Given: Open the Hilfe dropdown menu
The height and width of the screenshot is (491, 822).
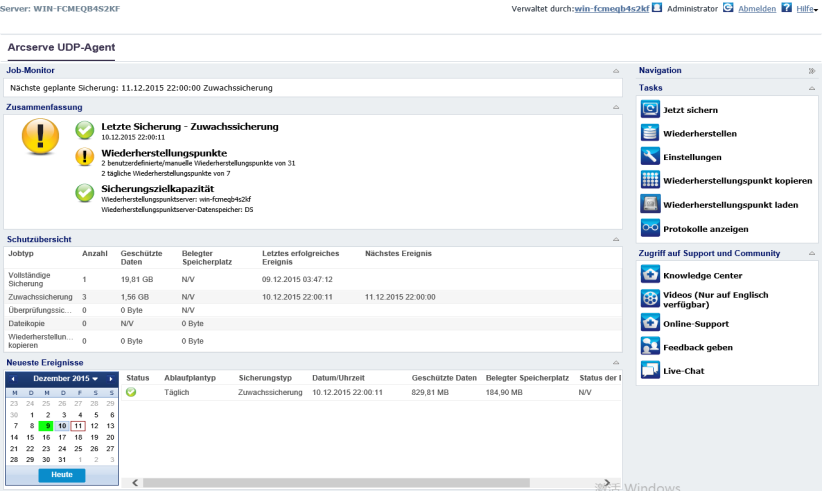Looking at the screenshot, I should coord(807,9).
